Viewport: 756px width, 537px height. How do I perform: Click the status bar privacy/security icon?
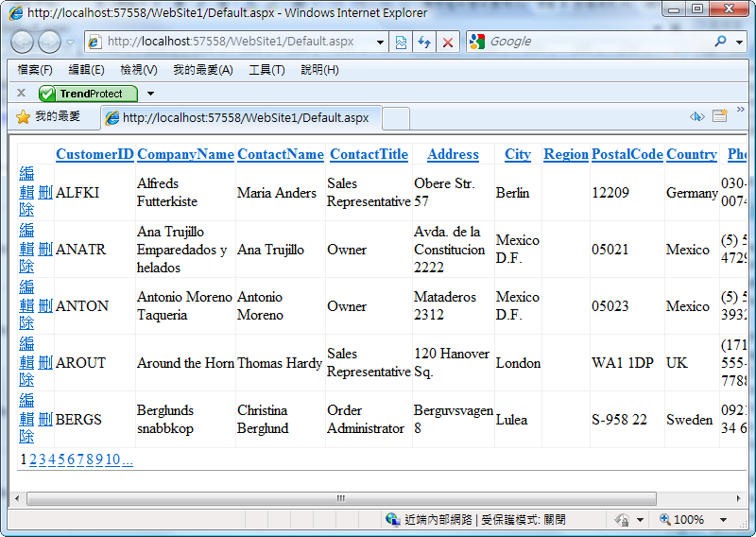pos(622,520)
